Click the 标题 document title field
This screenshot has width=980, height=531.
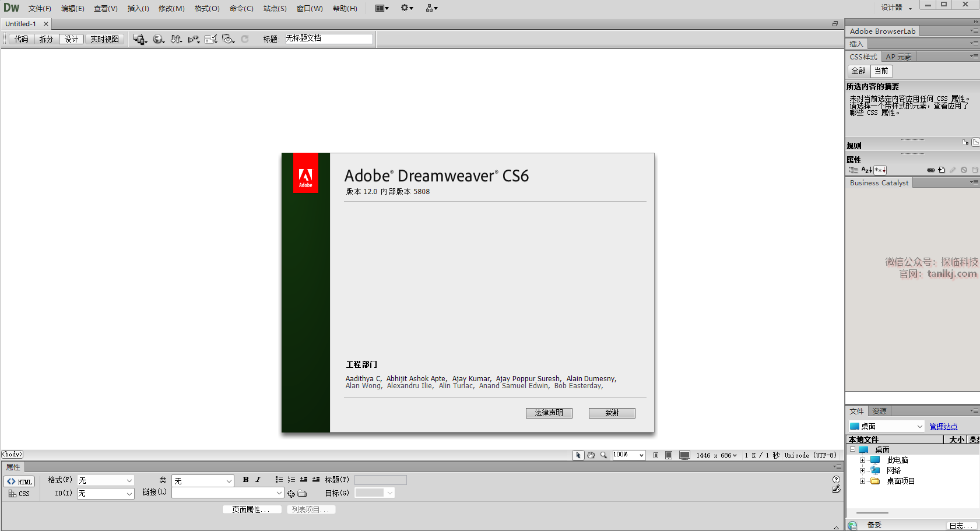point(329,39)
